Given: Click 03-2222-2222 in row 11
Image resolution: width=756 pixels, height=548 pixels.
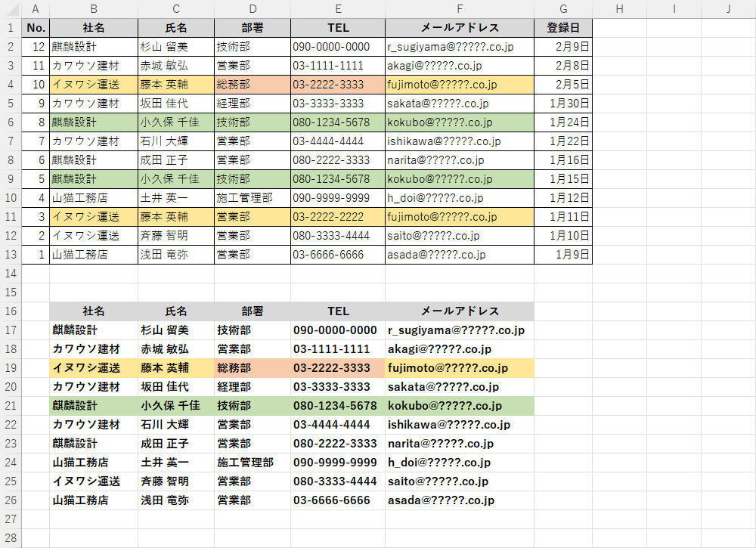Looking at the screenshot, I should click(338, 217).
